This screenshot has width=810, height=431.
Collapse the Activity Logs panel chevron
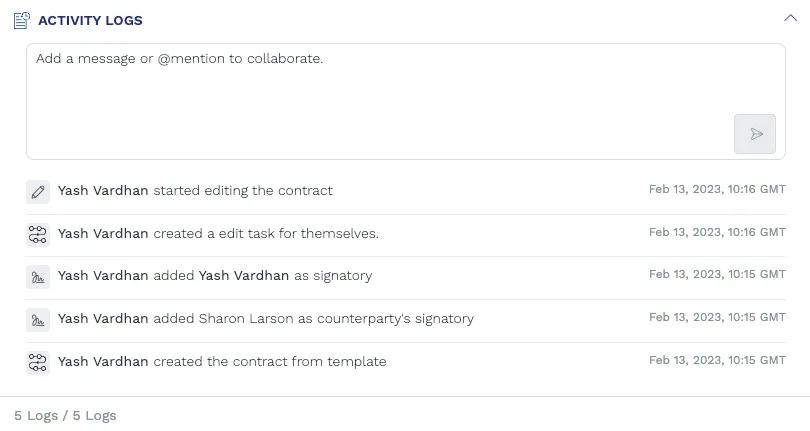tap(790, 17)
